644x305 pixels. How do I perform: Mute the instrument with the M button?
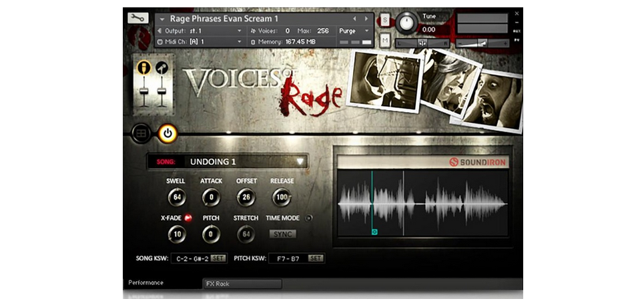pyautogui.click(x=385, y=40)
